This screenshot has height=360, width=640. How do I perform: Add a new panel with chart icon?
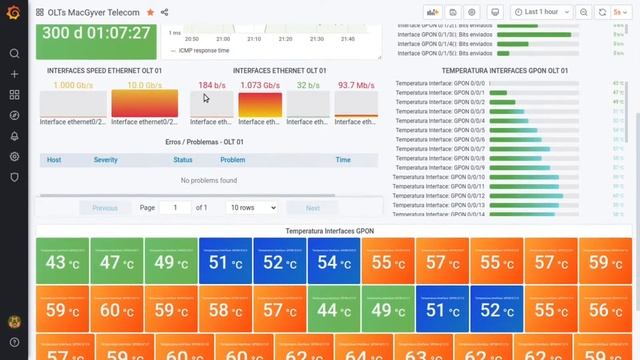click(432, 12)
